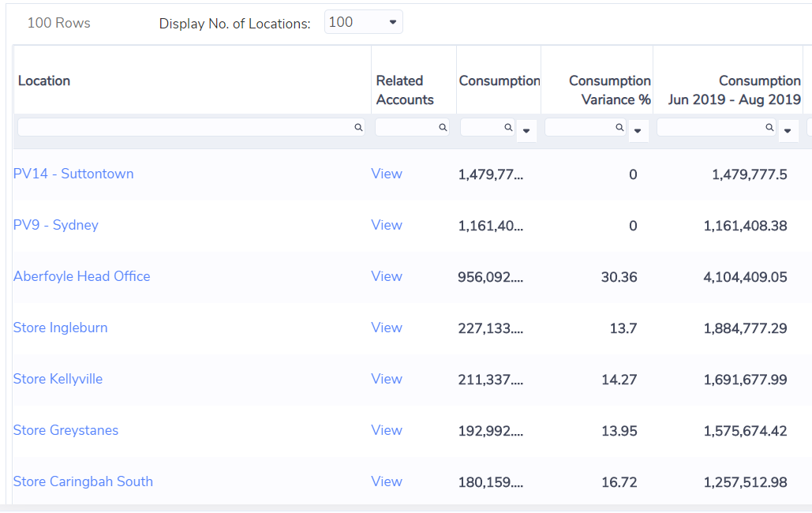Select the 1,884,777.29 consumption cell
This screenshot has height=513, width=812.
pyautogui.click(x=745, y=328)
